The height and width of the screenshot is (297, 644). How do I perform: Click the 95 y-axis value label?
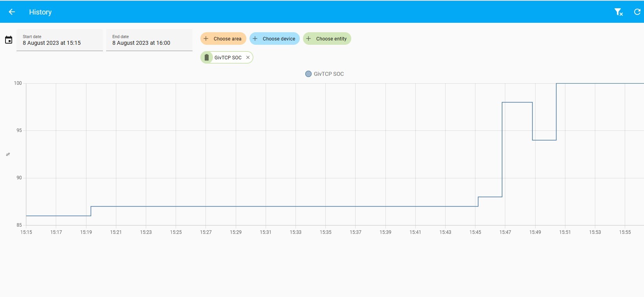point(19,130)
